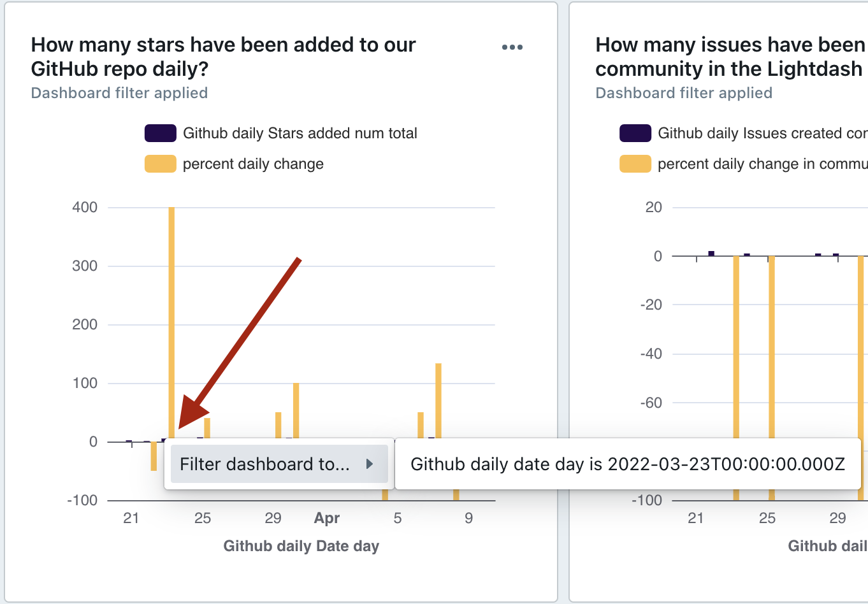Click dark purple swatch for Stars added legend
The width and height of the screenshot is (868, 604).
click(x=160, y=133)
